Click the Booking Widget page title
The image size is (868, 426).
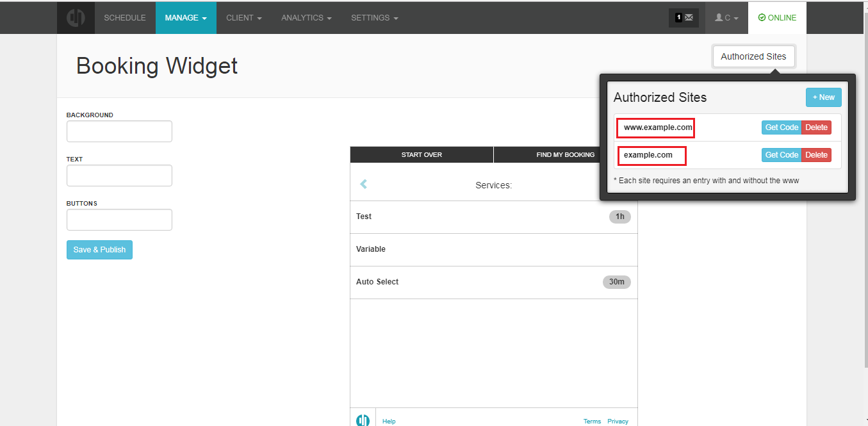tap(157, 66)
